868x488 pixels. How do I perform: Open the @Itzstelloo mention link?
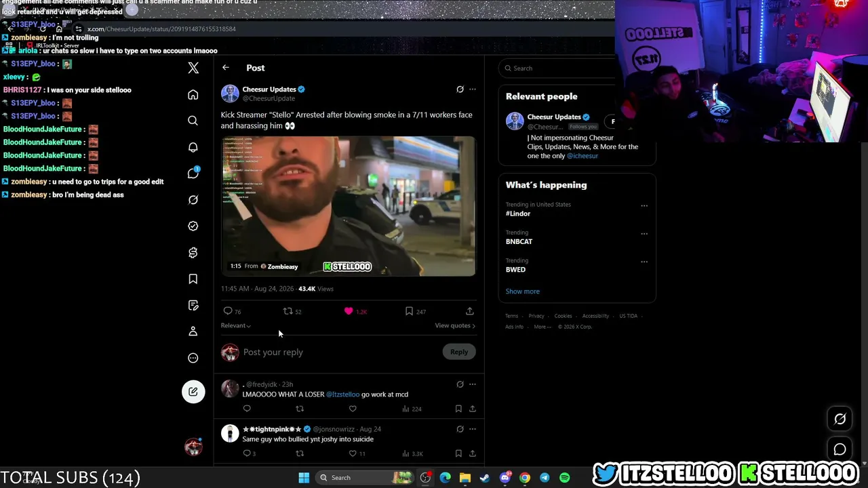coord(342,394)
